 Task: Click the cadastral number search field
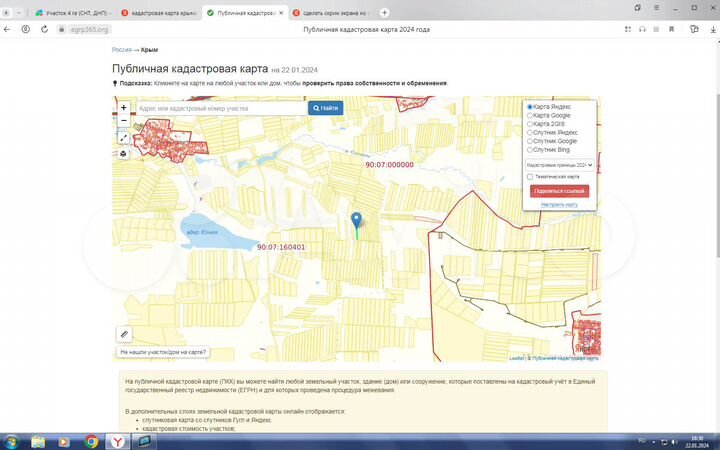[219, 107]
